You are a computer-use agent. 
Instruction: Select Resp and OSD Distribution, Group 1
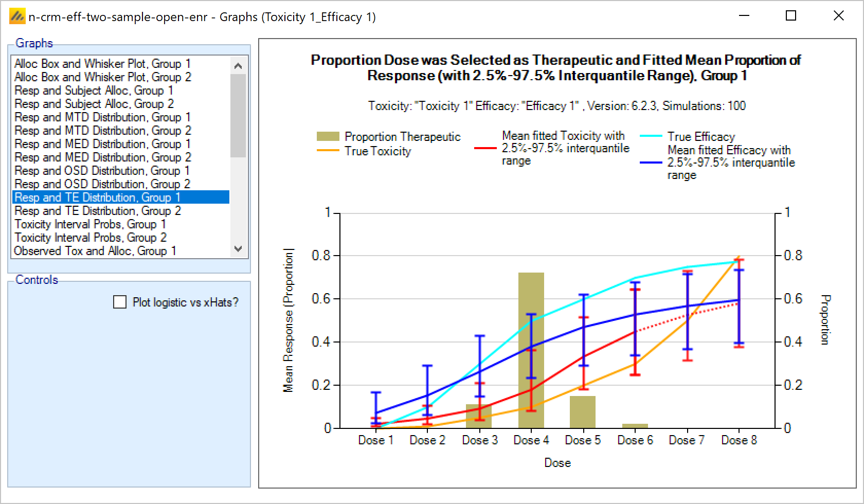[x=102, y=171]
